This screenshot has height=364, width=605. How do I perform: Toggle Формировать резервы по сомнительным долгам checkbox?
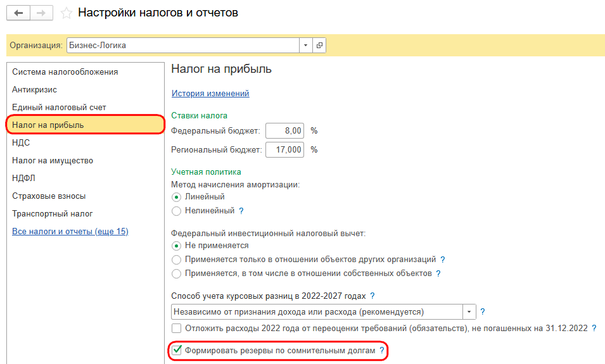[177, 350]
